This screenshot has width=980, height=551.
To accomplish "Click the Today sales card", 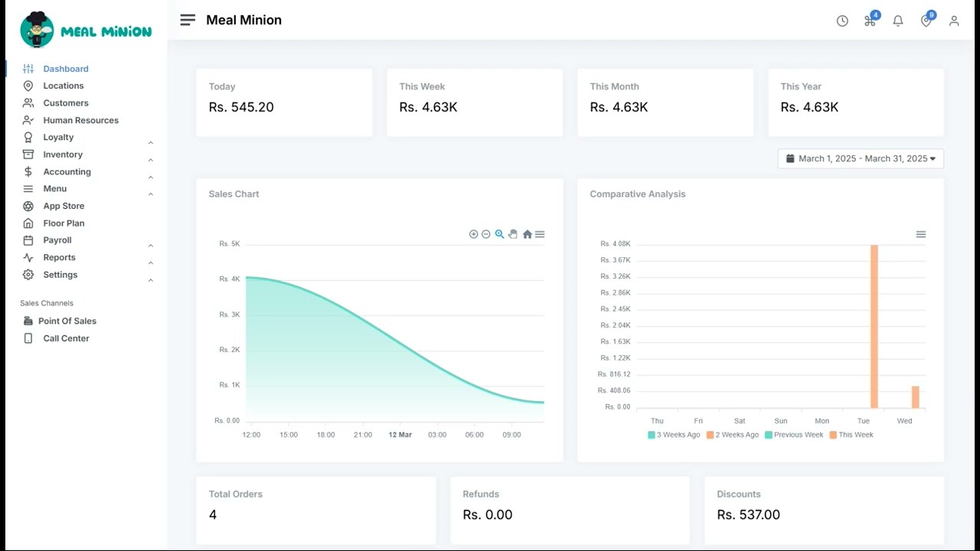I will (x=284, y=103).
